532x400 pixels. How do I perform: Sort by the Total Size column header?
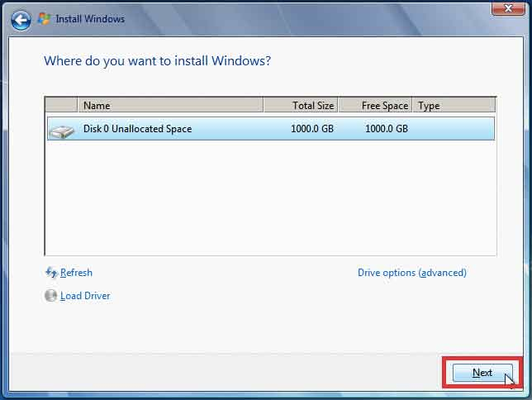pos(301,105)
